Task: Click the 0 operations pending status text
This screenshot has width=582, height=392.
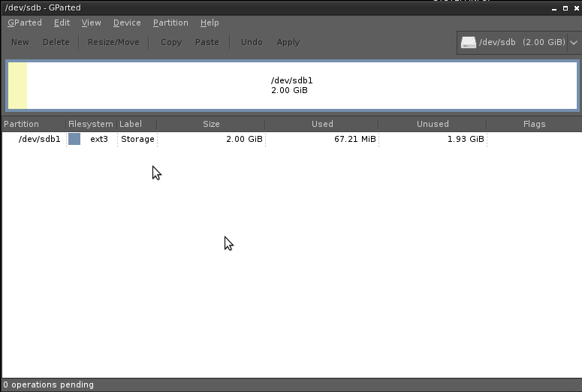Action: (49, 385)
